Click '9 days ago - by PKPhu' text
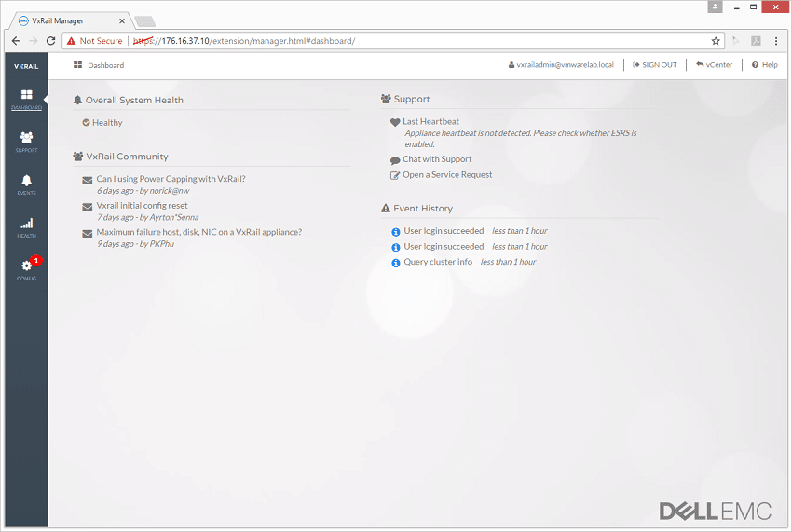The image size is (792, 532). [135, 244]
